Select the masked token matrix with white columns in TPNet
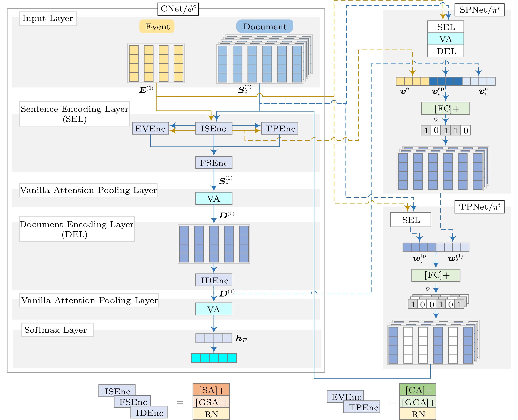The width and height of the screenshot is (518, 420). [433, 342]
